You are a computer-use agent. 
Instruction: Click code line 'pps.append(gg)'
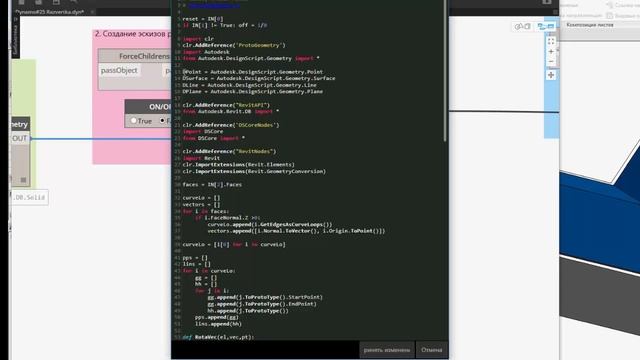pyautogui.click(x=217, y=317)
